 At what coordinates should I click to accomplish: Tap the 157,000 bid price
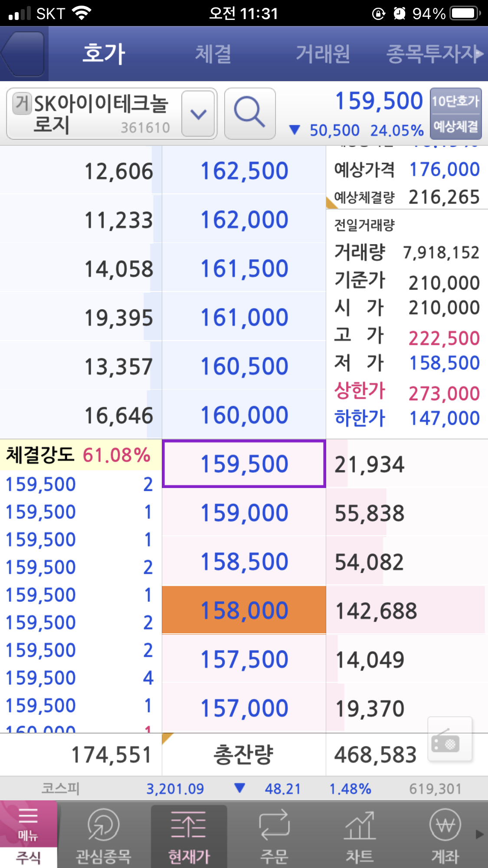point(244,708)
